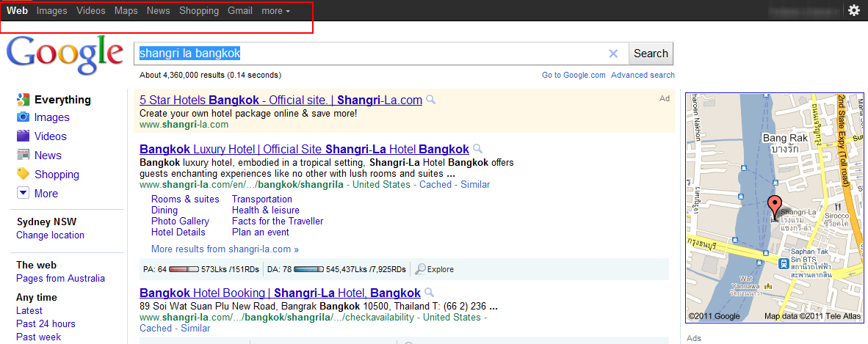
Task: Open the Hotel Details sitelink
Action: click(178, 233)
